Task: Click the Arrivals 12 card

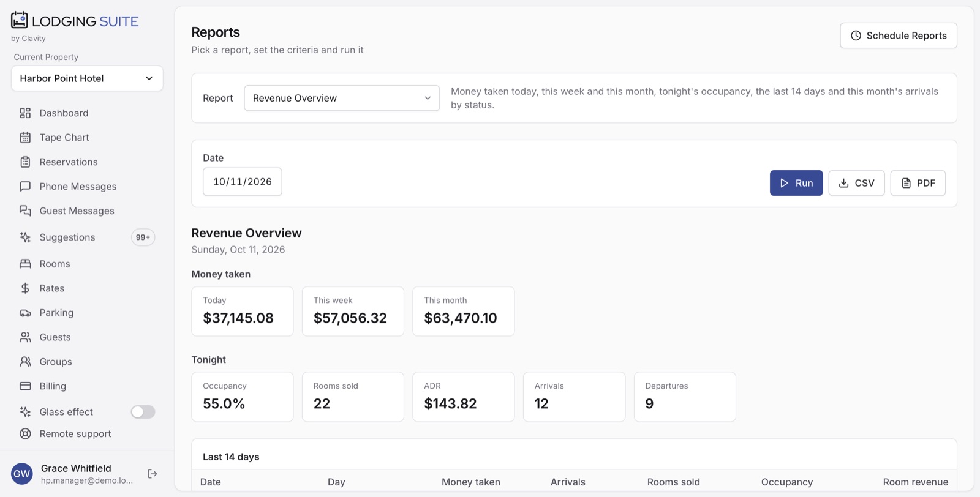Action: pos(574,397)
